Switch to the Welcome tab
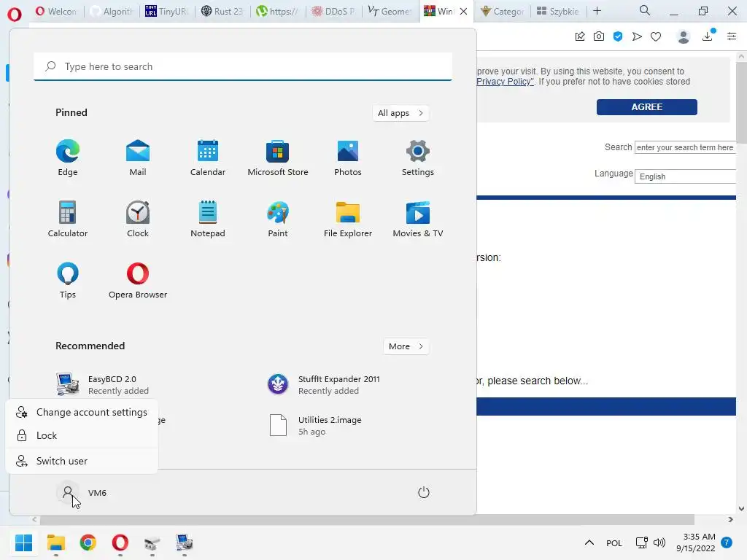Screen dimensions: 747x560 point(57,11)
